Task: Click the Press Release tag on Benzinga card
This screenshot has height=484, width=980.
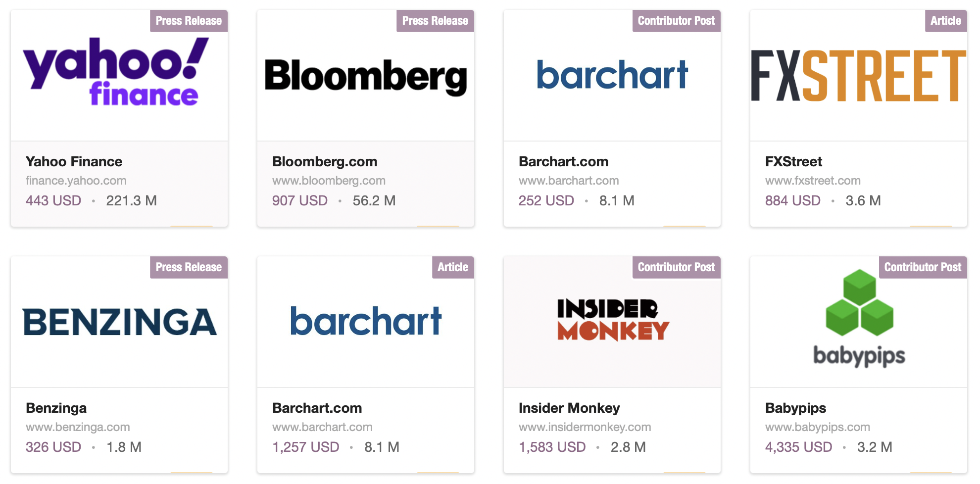Action: (x=189, y=267)
